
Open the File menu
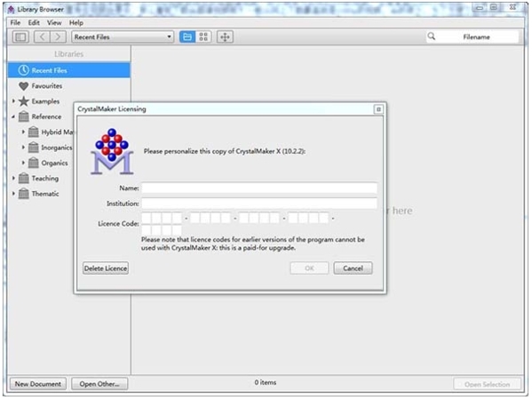tap(15, 23)
